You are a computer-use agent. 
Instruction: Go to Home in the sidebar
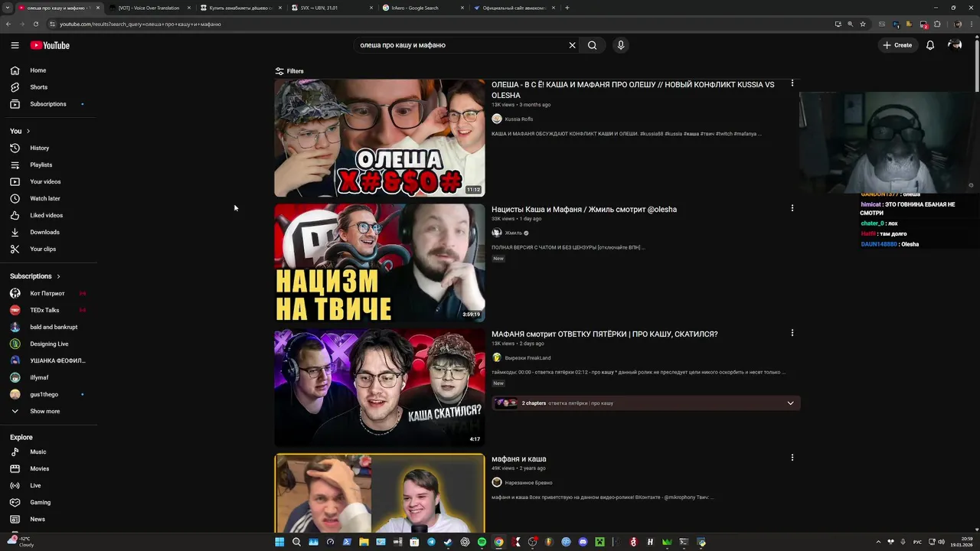pos(48,70)
